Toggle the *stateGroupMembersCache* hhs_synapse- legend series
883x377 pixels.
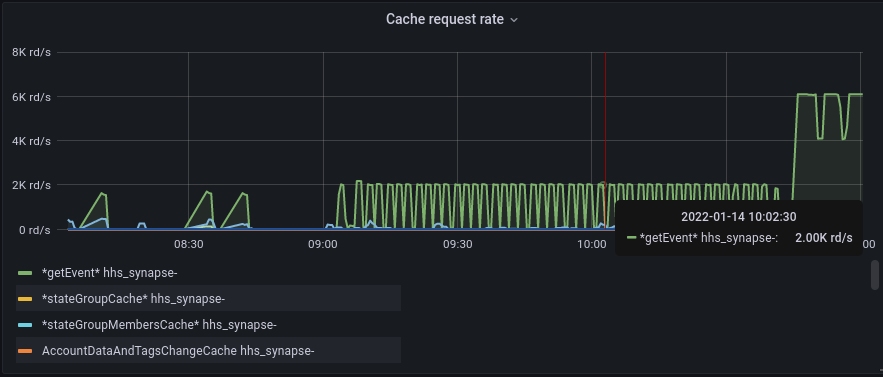(x=159, y=325)
